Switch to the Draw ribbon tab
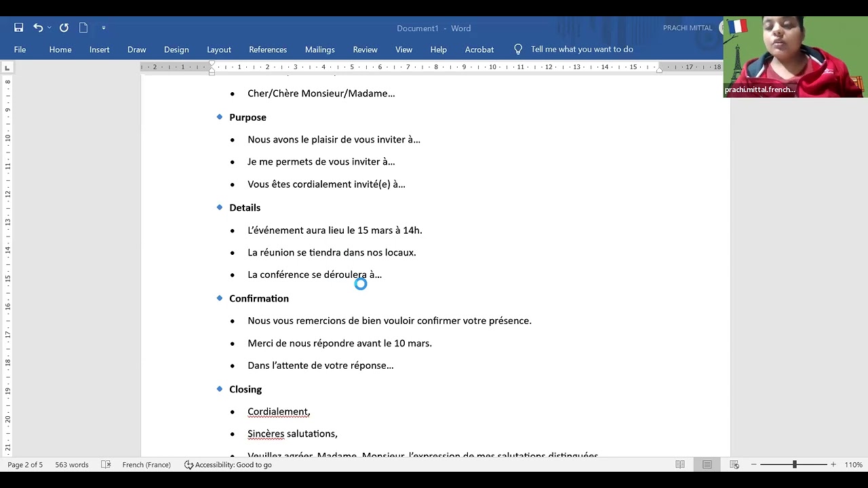Image resolution: width=868 pixels, height=488 pixels. [137, 49]
